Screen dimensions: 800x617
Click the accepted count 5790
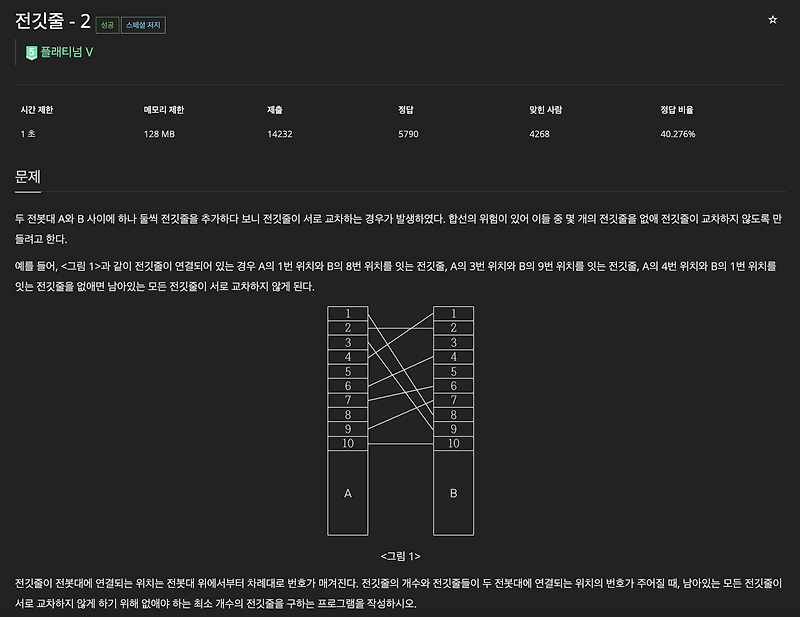408,134
